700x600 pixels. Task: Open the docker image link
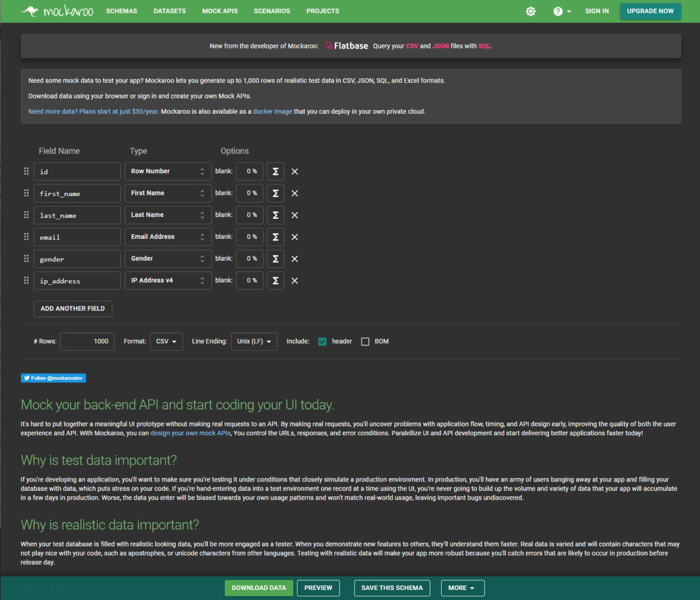(272, 111)
